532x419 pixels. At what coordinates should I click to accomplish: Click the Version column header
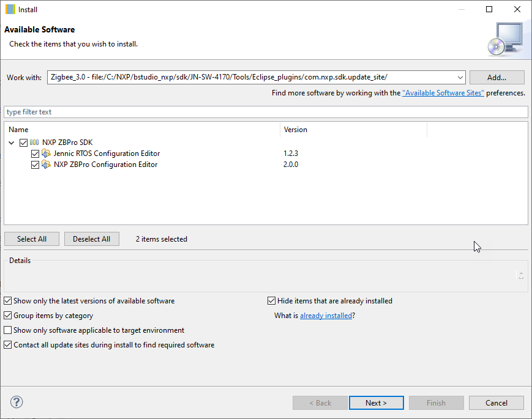(353, 130)
